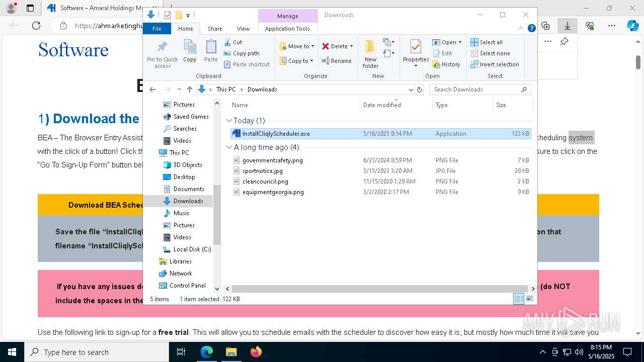
Task: Click Paste shortcut in ribbon
Action: (247, 64)
